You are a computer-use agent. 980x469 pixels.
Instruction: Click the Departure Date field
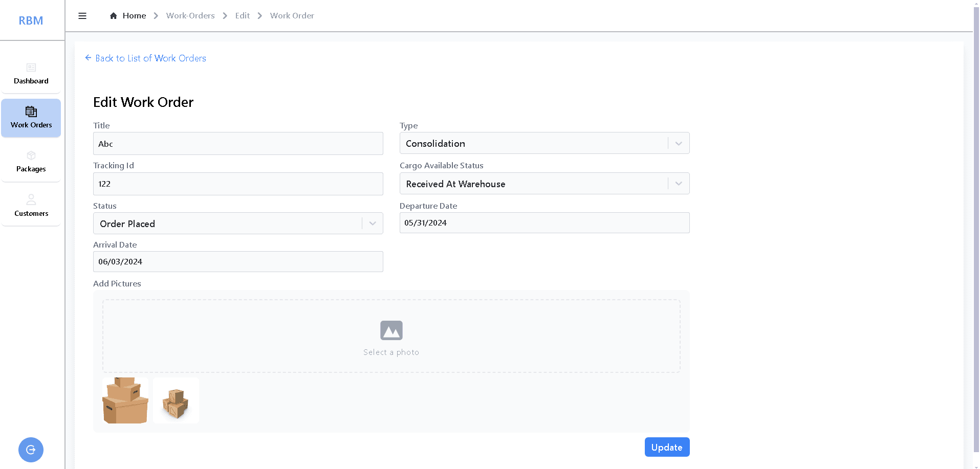coord(545,223)
